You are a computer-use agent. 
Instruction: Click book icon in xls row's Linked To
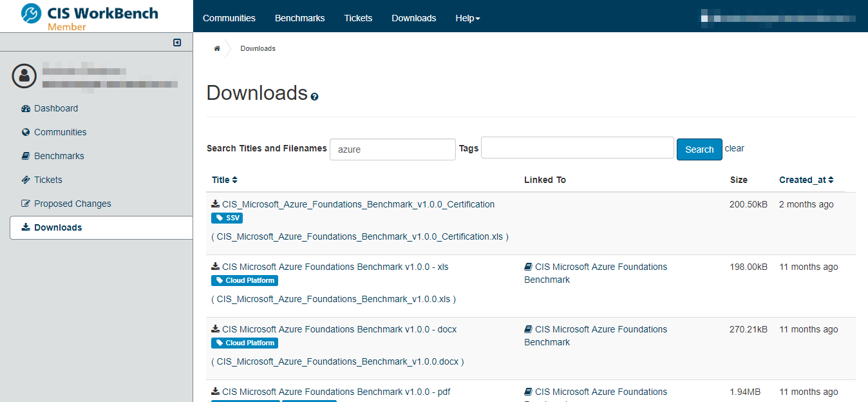coord(529,267)
